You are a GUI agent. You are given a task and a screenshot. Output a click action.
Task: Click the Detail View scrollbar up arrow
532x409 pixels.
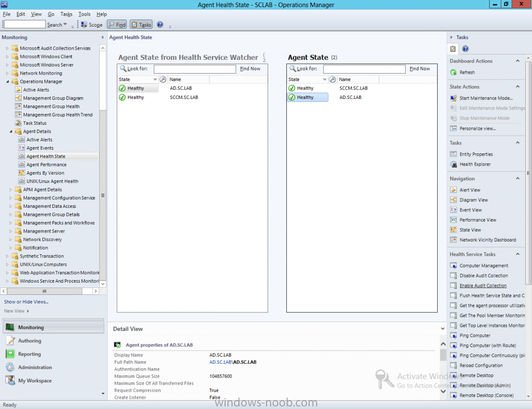443,344
